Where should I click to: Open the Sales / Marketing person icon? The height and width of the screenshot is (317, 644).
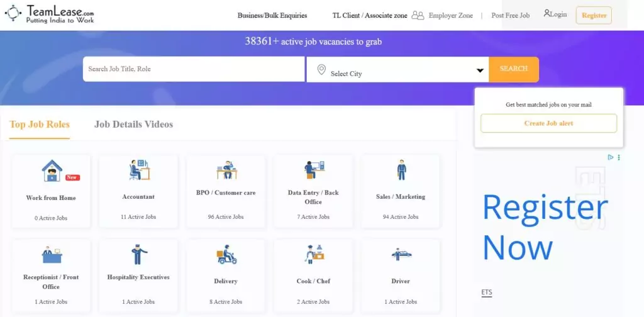point(401,170)
